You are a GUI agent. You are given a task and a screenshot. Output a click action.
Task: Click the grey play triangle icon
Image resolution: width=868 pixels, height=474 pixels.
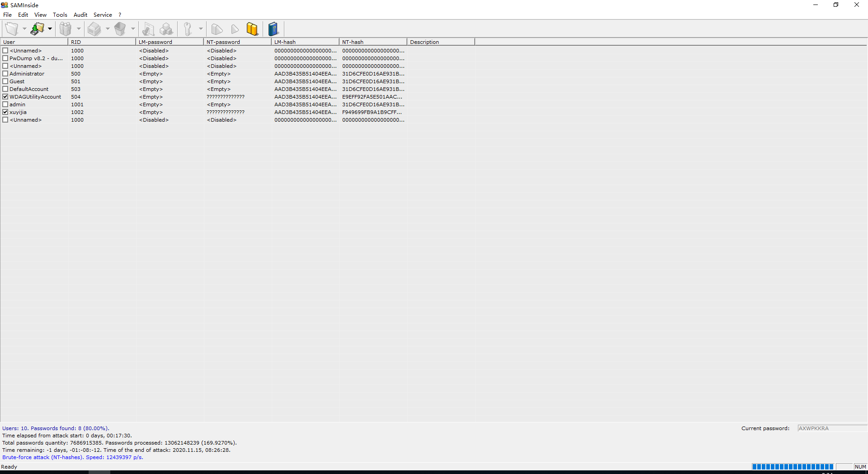235,29
